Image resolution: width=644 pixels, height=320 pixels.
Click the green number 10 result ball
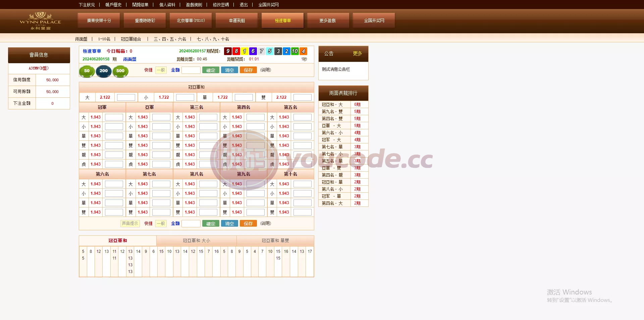coord(295,51)
